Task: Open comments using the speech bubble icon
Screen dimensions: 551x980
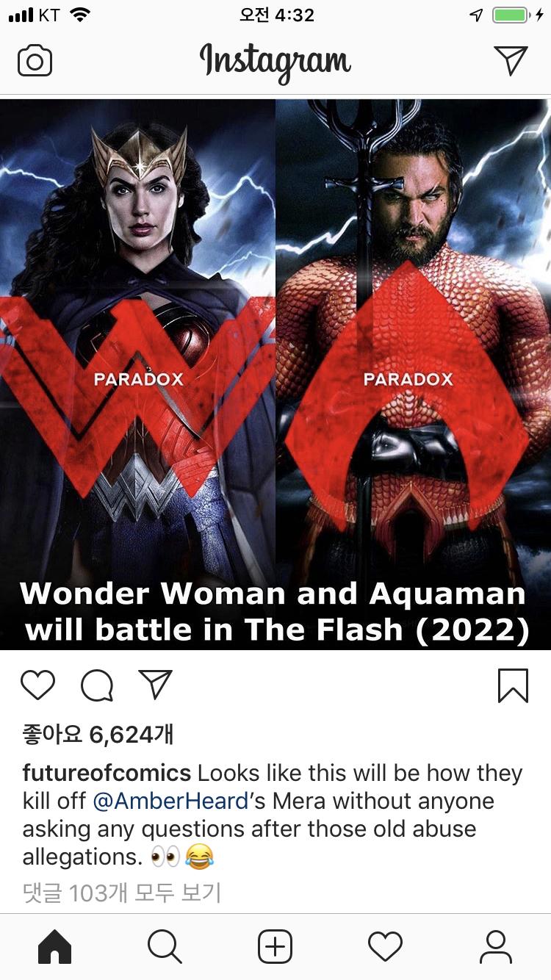Action: [97, 685]
